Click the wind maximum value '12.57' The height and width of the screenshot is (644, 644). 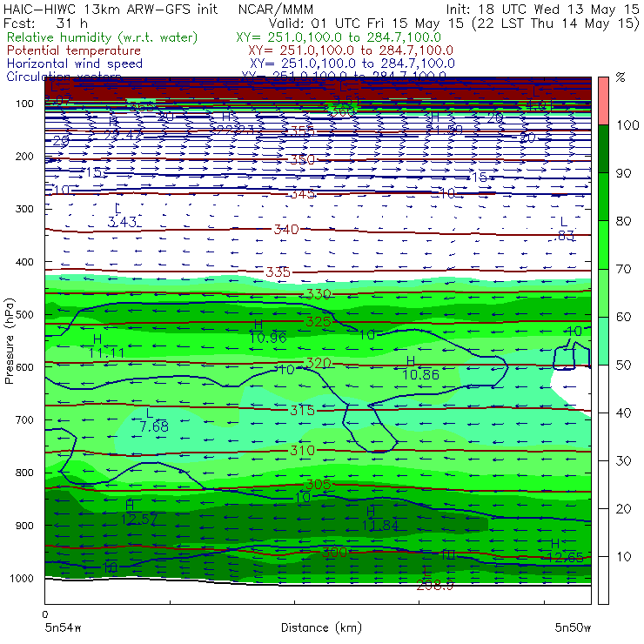tap(139, 520)
